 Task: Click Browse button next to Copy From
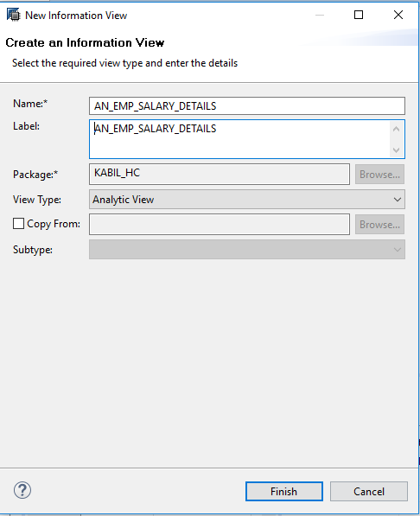point(379,225)
